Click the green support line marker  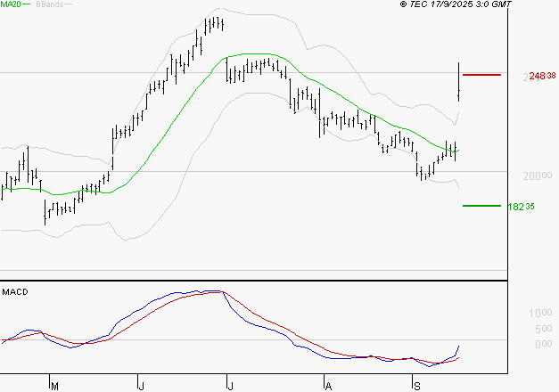482,206
